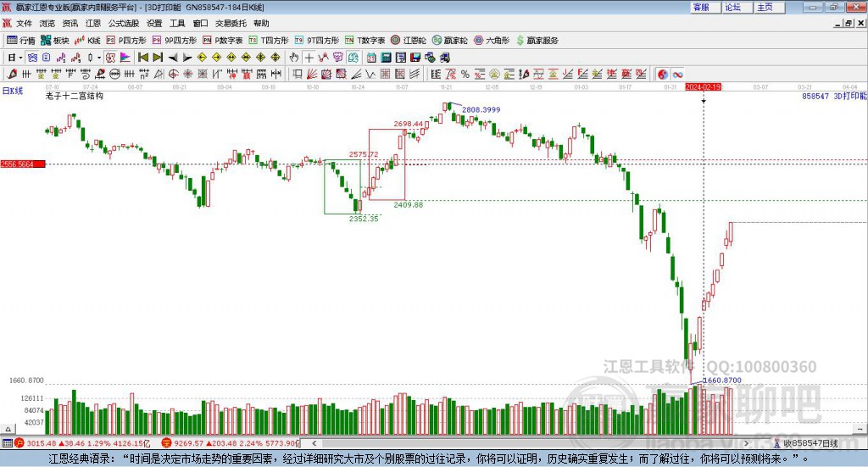
Task: Jump to last bar icon
Action: click(x=158, y=58)
